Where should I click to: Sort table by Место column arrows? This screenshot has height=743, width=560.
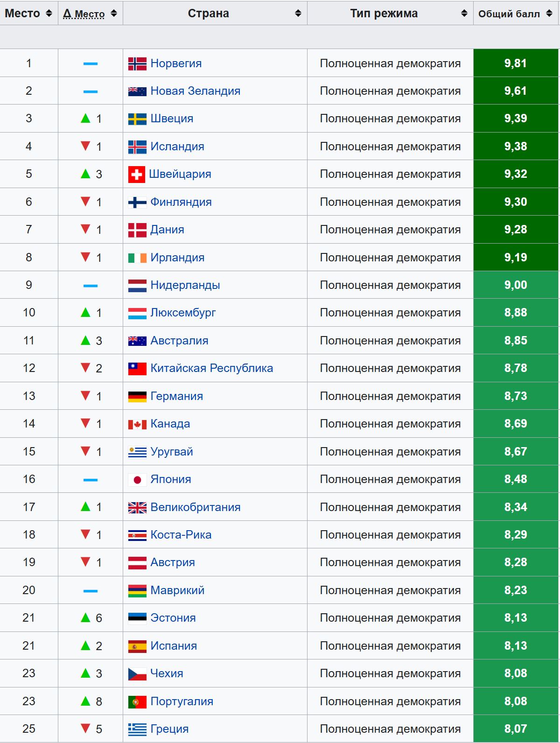pyautogui.click(x=49, y=14)
